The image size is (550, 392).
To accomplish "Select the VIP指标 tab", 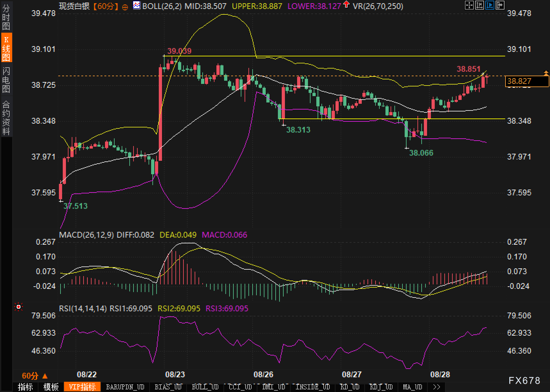I will (82, 387).
